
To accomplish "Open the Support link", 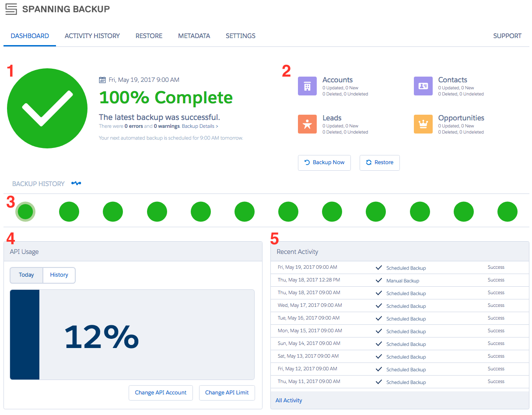I will point(507,36).
